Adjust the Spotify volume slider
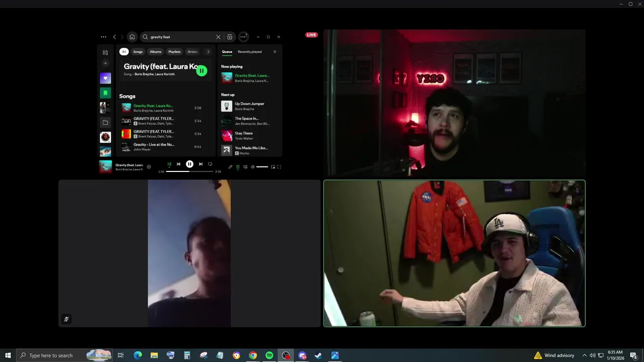Viewport: 644px width, 362px height. (x=262, y=167)
